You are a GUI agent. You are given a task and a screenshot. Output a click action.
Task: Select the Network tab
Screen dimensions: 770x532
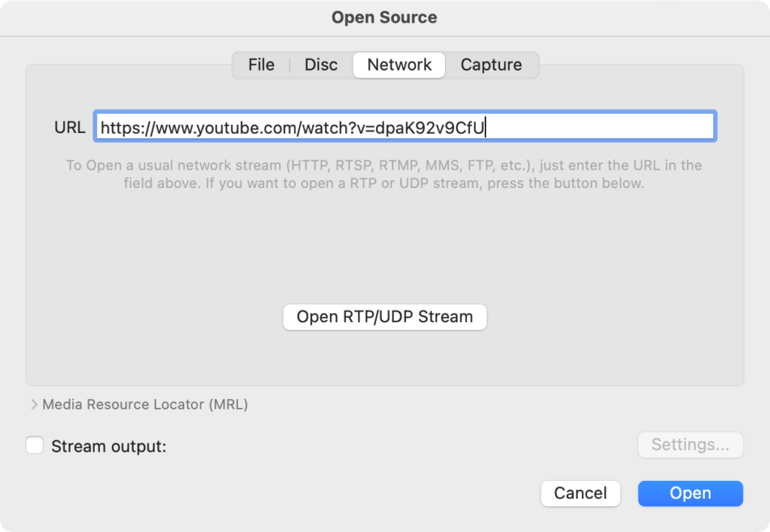click(399, 65)
